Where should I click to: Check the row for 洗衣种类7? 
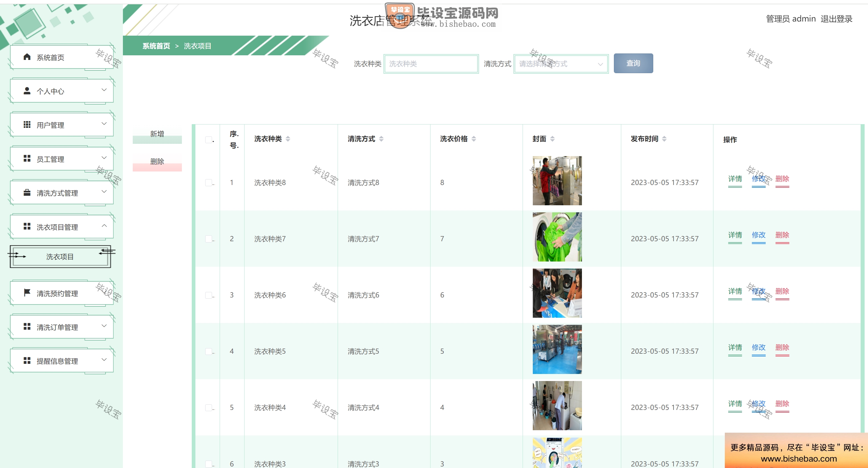tap(209, 239)
